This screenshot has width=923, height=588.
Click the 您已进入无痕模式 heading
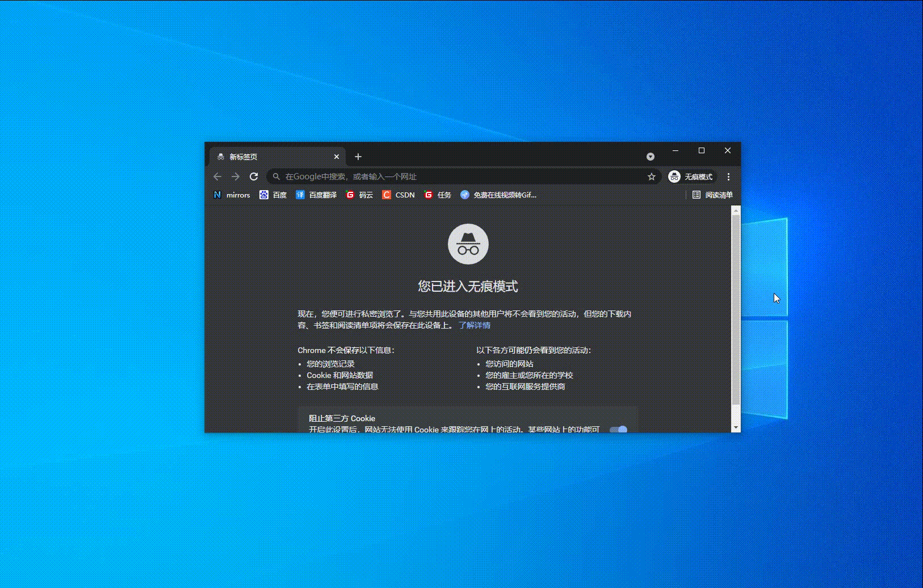tap(468, 286)
